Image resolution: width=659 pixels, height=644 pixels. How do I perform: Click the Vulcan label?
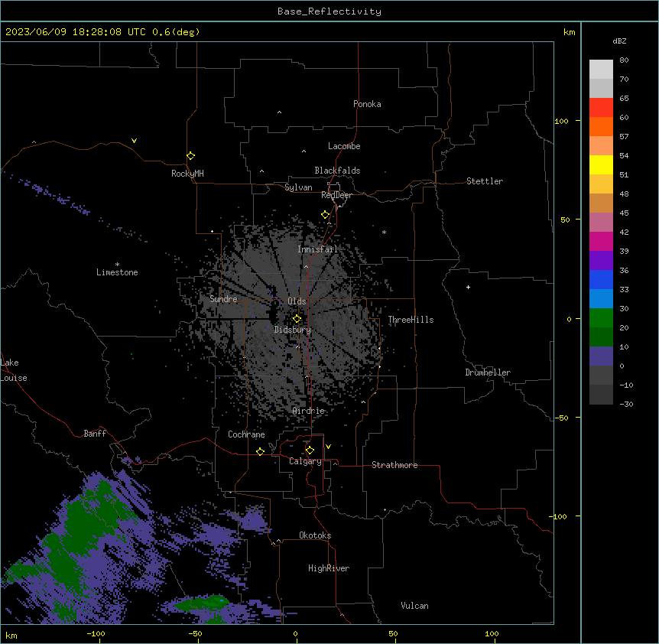[x=414, y=606]
